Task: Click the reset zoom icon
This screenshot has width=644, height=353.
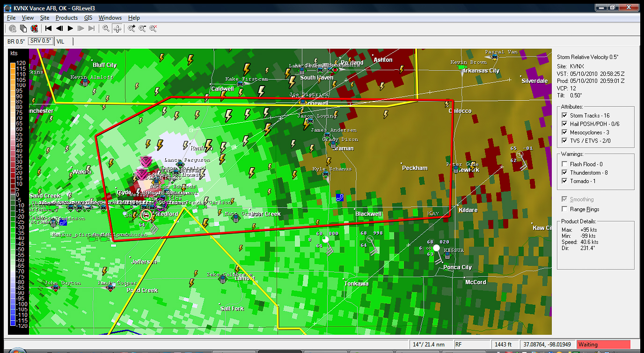Action: [x=153, y=29]
